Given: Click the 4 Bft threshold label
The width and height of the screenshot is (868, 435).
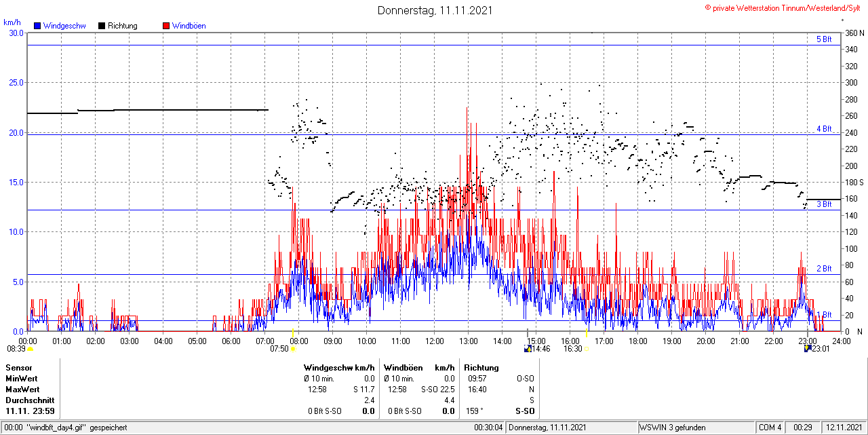Looking at the screenshot, I should click(x=824, y=129).
